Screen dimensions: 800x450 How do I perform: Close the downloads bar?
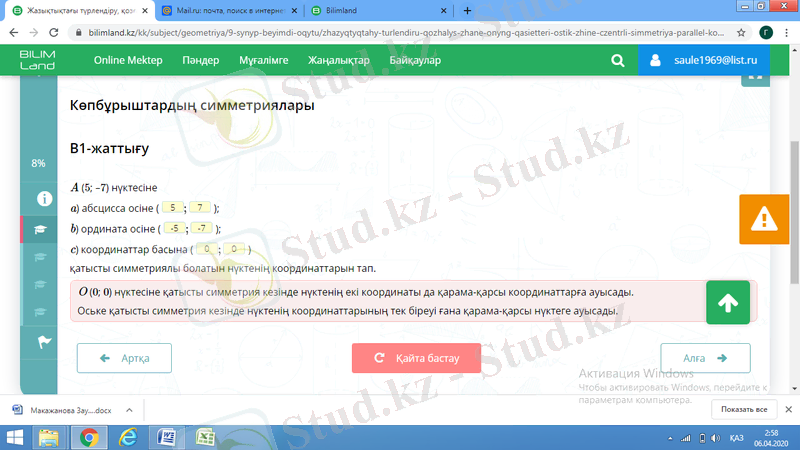pos(788,409)
